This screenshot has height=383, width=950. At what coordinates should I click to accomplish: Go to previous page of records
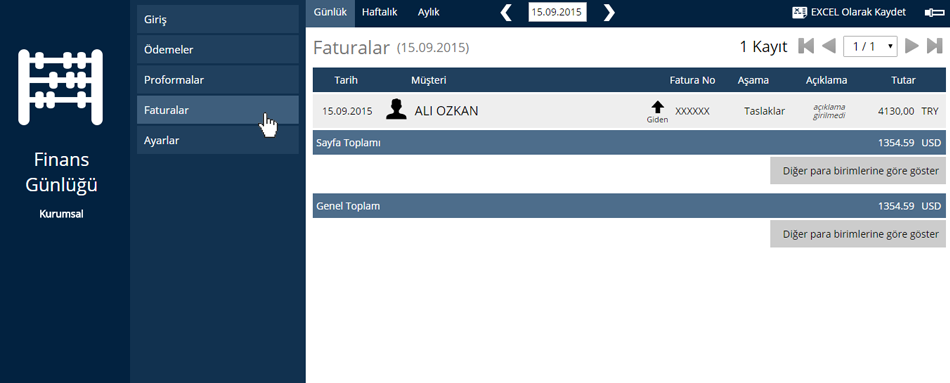(828, 46)
